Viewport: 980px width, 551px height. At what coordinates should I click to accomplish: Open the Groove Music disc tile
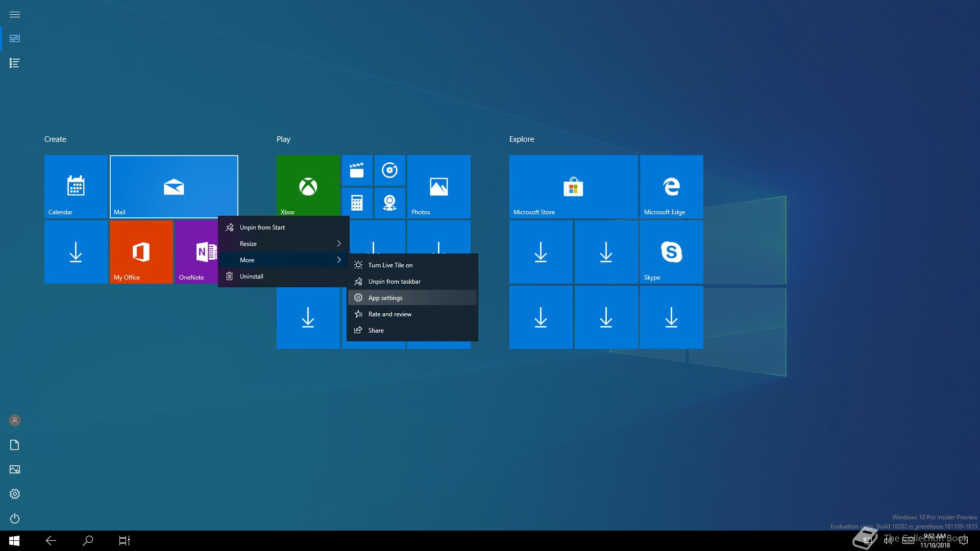tap(389, 170)
